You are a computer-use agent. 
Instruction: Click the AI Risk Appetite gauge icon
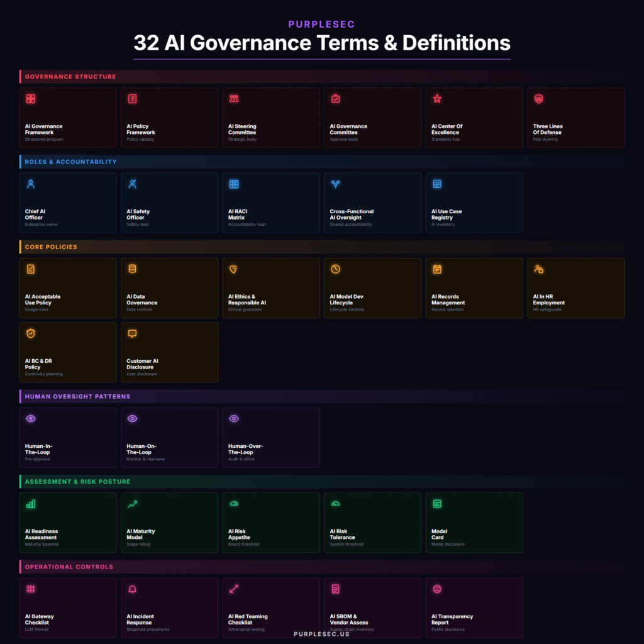point(234,504)
